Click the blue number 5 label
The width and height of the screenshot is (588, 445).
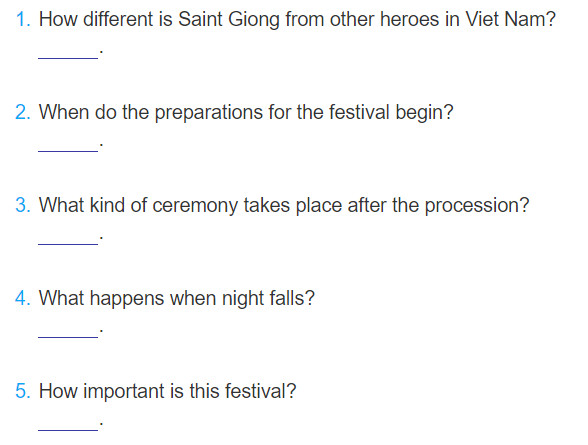pyautogui.click(x=23, y=391)
